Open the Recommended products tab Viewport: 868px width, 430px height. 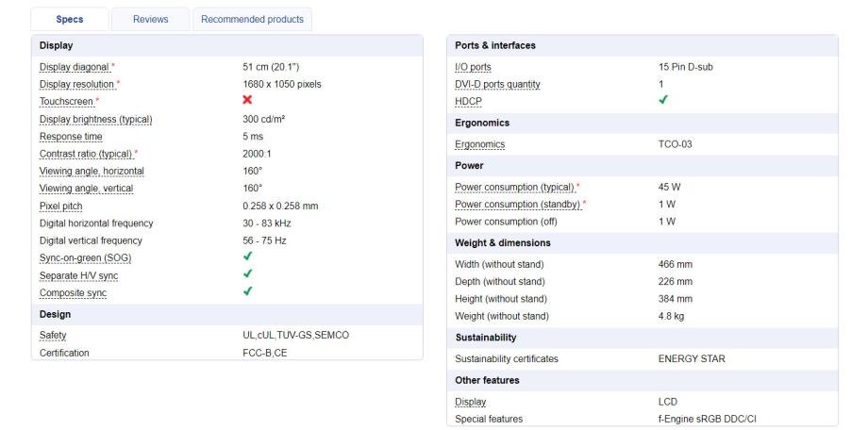click(x=251, y=19)
